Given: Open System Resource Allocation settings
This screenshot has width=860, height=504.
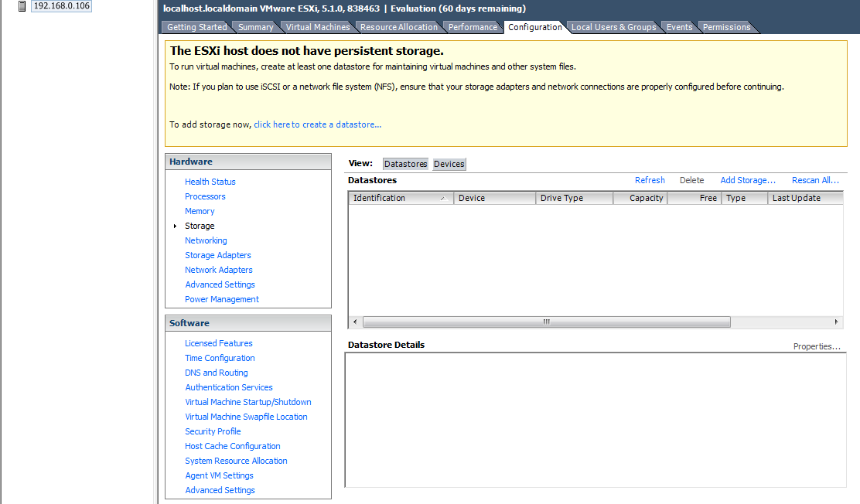Looking at the screenshot, I should 236,461.
